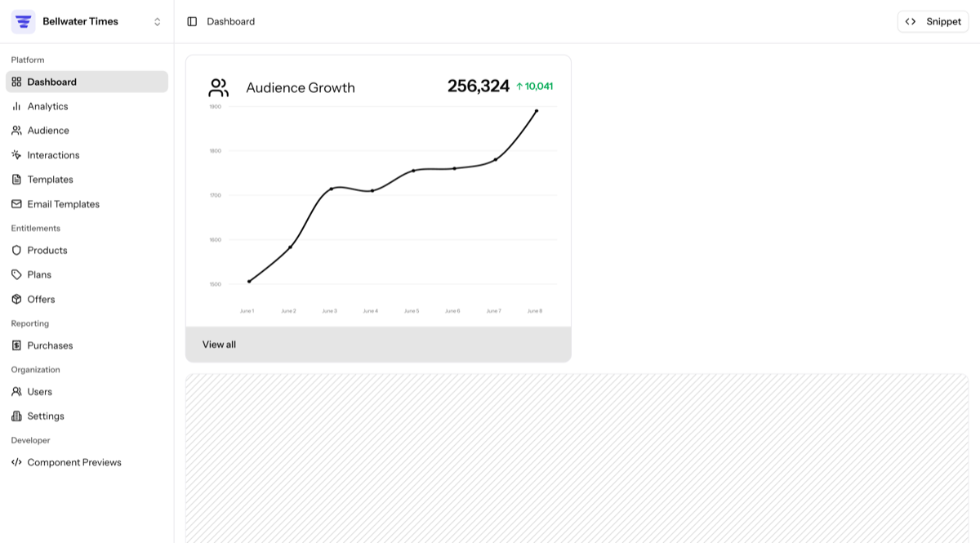Click the Platform section heading

pos(28,60)
